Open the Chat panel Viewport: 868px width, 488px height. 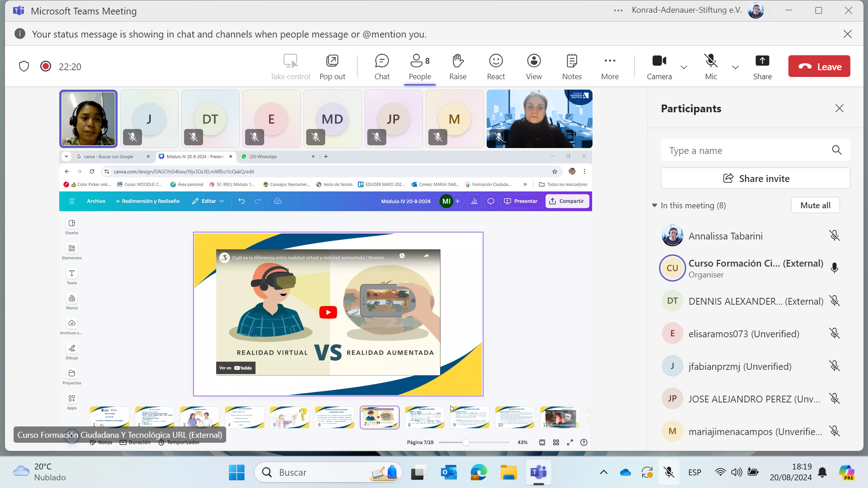[x=381, y=66]
